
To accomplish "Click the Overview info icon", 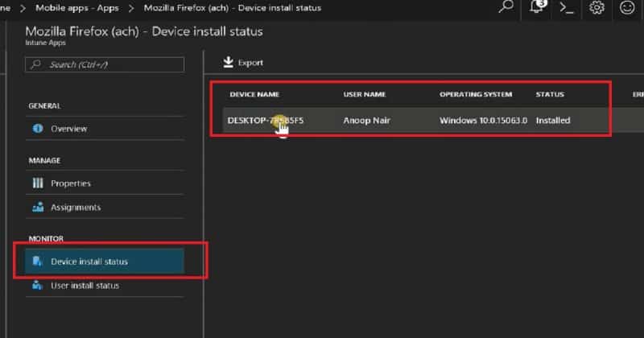I will tap(38, 129).
